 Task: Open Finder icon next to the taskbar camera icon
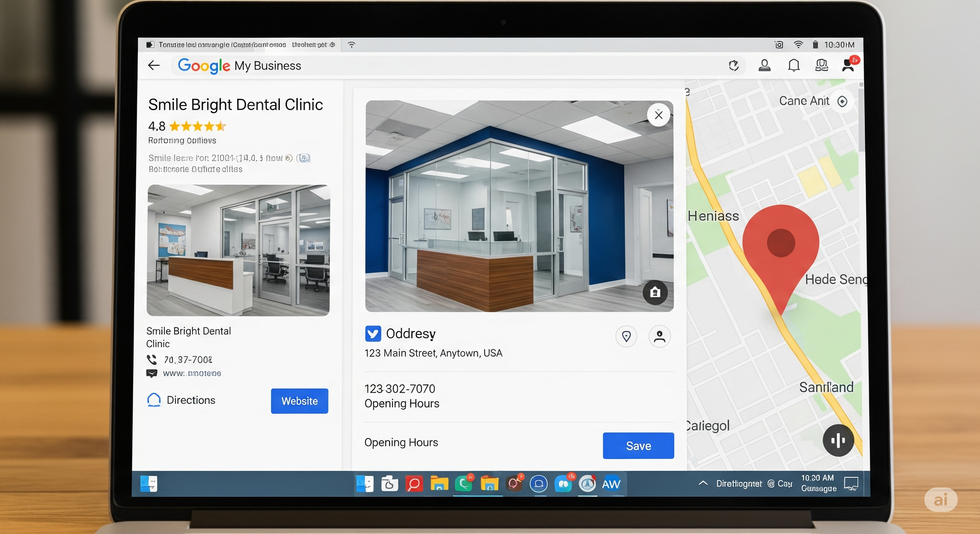tap(364, 484)
